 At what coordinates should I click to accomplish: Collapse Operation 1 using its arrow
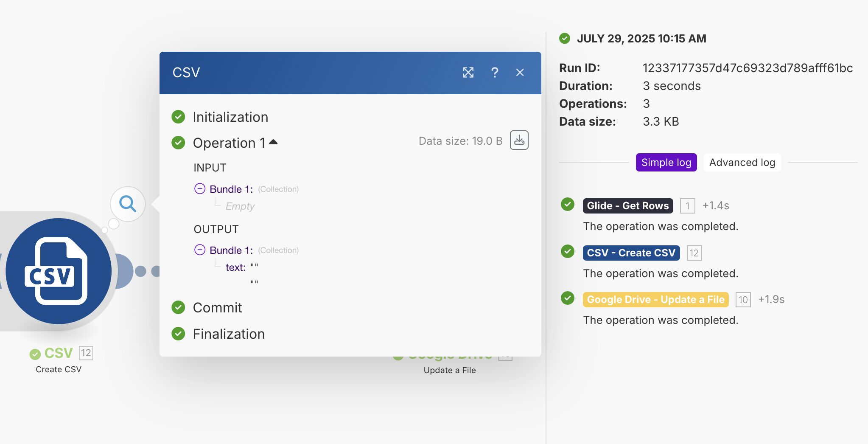point(274,142)
